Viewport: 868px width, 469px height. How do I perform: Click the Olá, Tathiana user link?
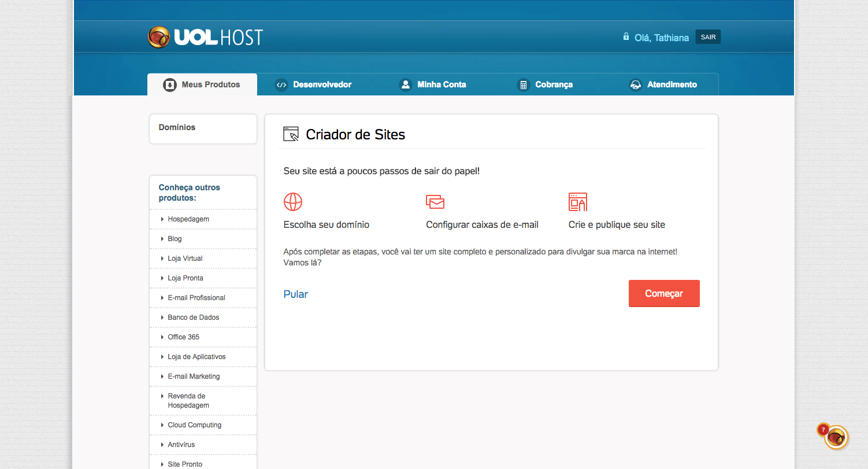pyautogui.click(x=662, y=38)
